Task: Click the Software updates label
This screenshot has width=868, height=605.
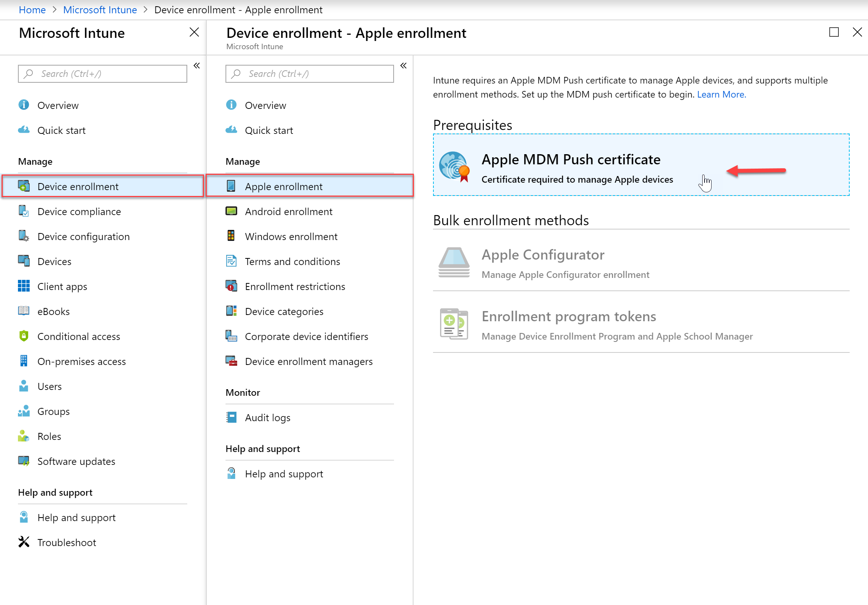Action: 76,461
